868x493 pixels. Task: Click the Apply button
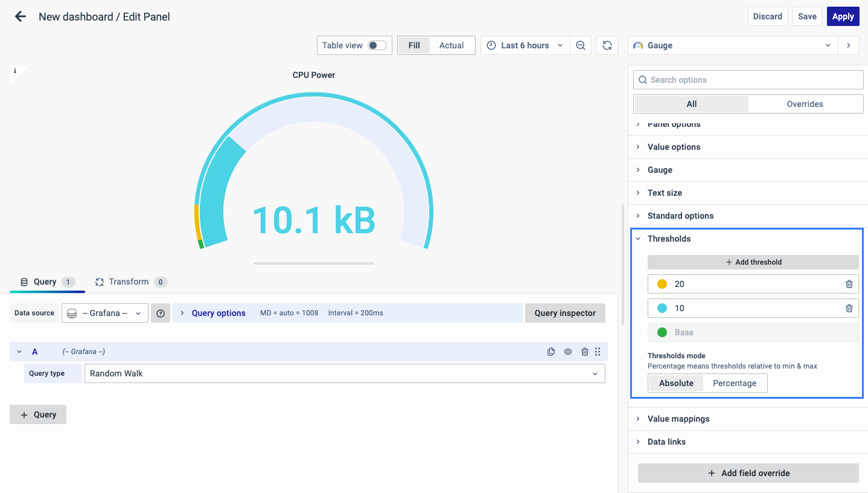click(x=843, y=16)
